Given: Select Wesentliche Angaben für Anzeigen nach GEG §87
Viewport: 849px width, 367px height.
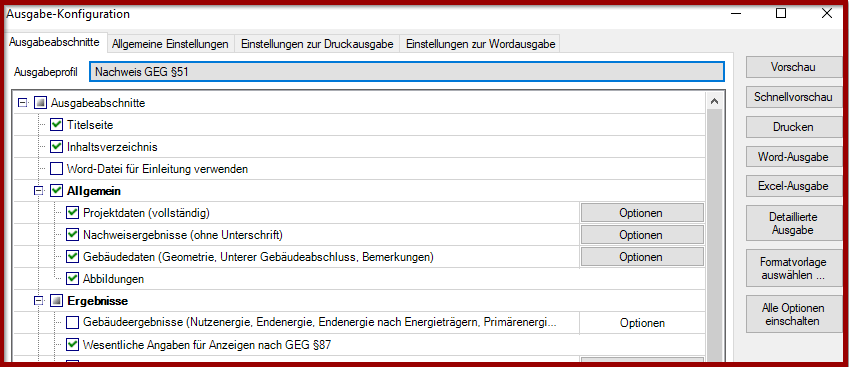Looking at the screenshot, I should pyautogui.click(x=206, y=345).
